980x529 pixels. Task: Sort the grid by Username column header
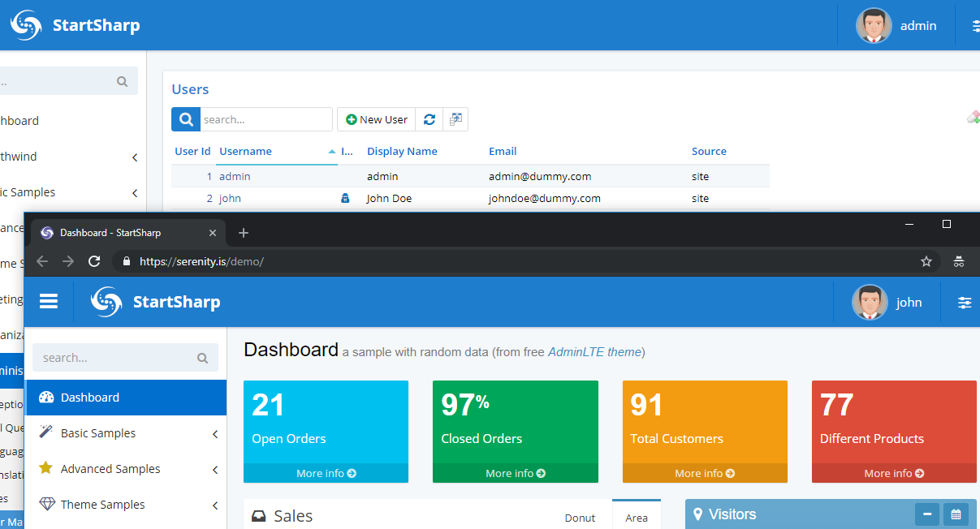245,152
